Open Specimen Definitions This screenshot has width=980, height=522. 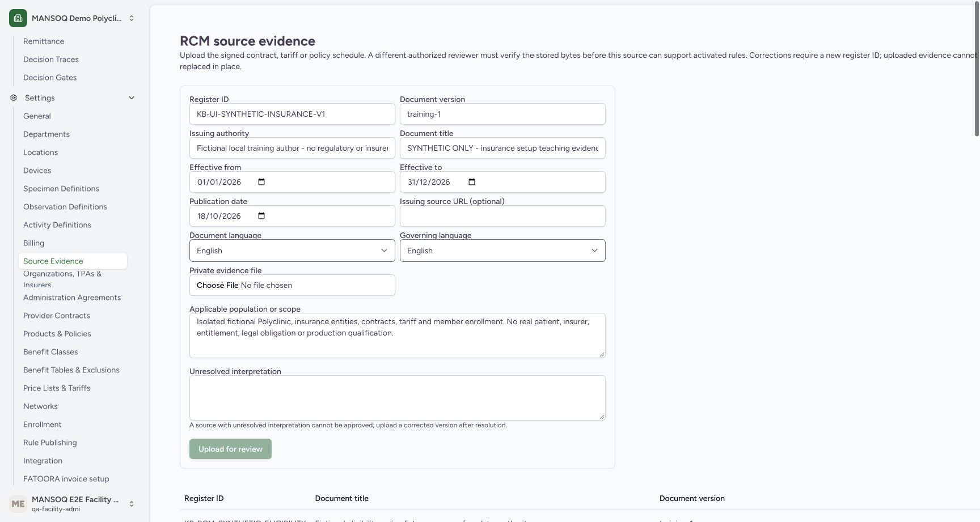(61, 189)
